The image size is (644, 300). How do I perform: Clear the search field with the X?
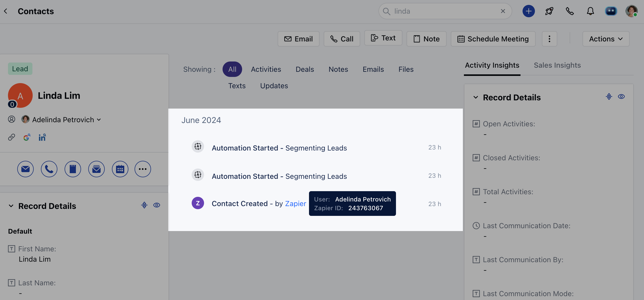click(x=503, y=11)
